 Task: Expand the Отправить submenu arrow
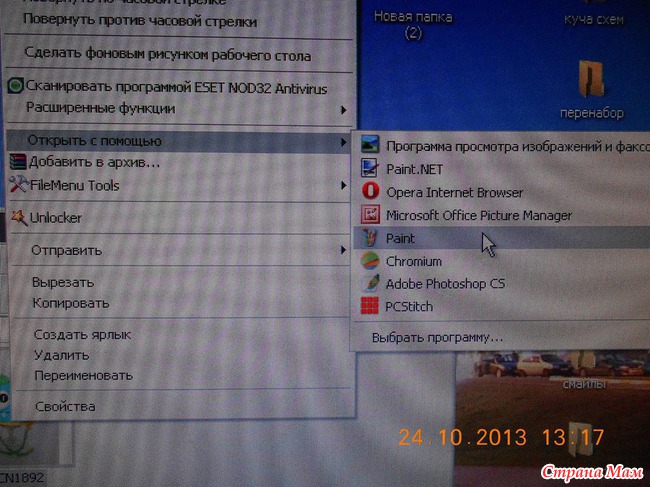point(344,251)
